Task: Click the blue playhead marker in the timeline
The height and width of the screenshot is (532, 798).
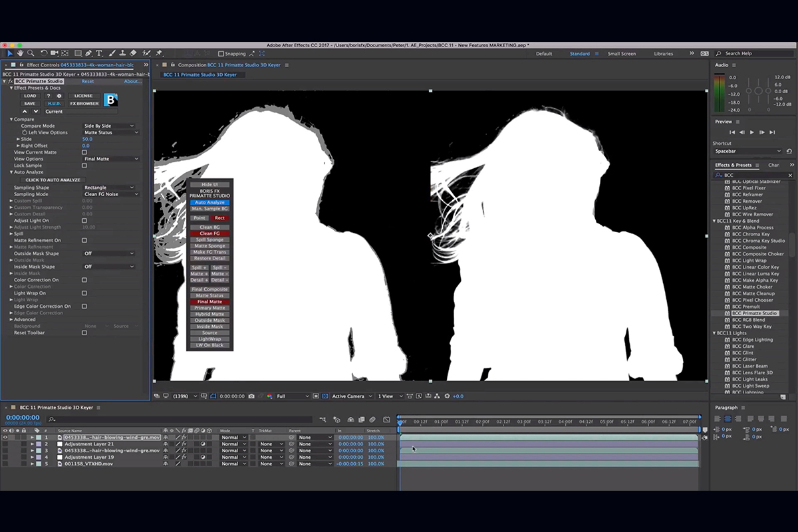Action: 400,422
